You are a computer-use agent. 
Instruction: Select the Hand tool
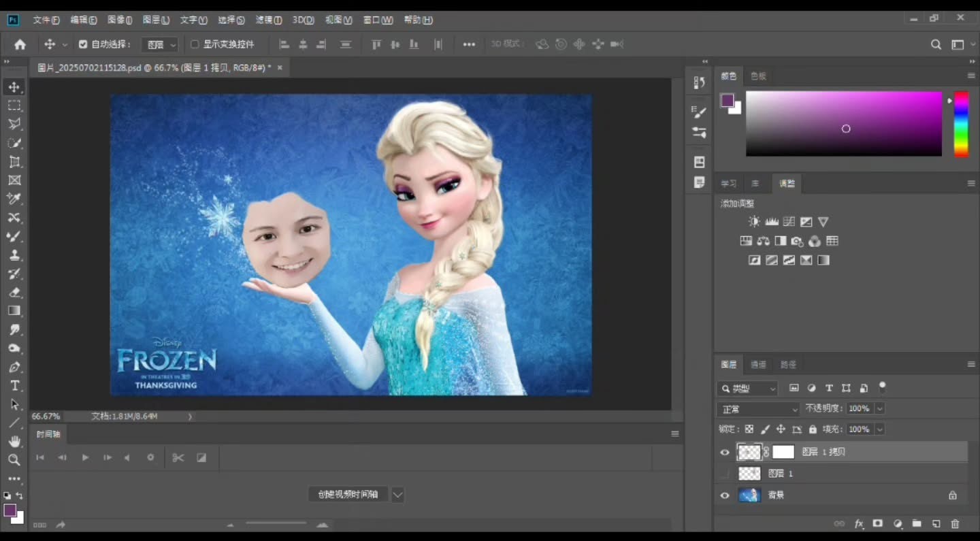(x=14, y=442)
